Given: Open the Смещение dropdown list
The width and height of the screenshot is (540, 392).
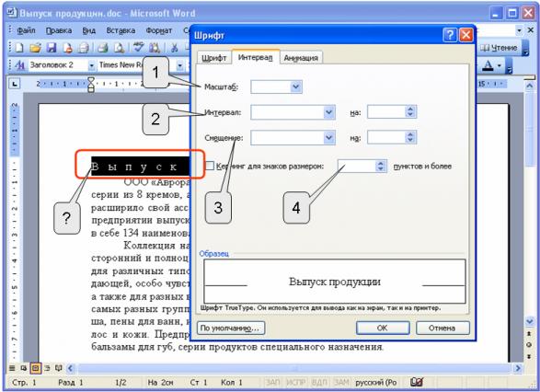Looking at the screenshot, I should [x=329, y=138].
